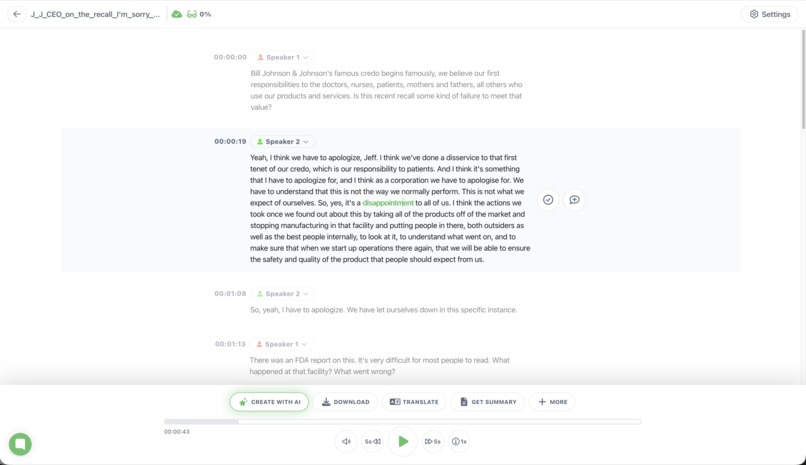Click the Translate button
Screen dimensions: 806x465
[x=414, y=402]
